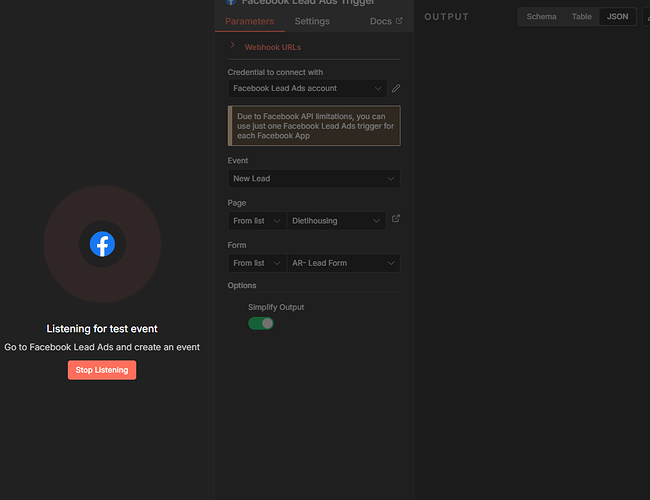Toggle the Simplify Output switch
This screenshot has width=650, height=500.
coord(261,323)
